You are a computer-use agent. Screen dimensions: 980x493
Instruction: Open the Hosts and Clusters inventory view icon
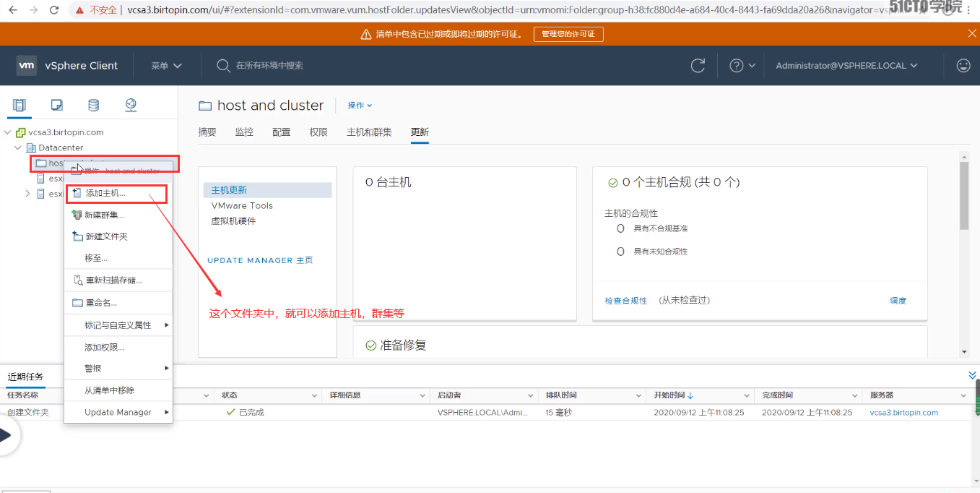pos(19,105)
